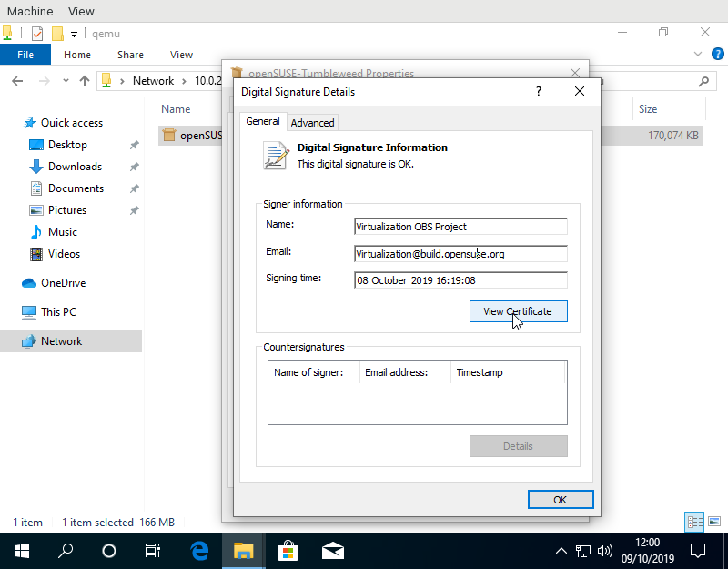The width and height of the screenshot is (728, 569).
Task: Select the General tab
Action: (263, 121)
